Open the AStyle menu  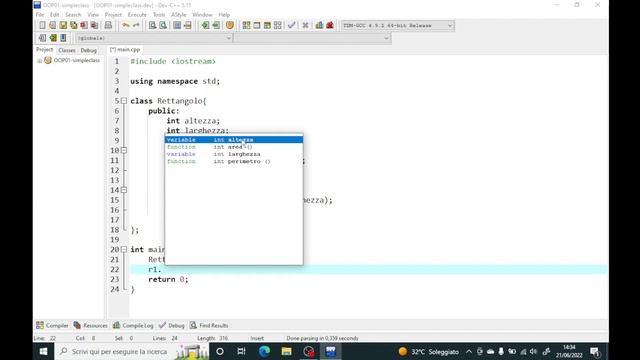178,15
